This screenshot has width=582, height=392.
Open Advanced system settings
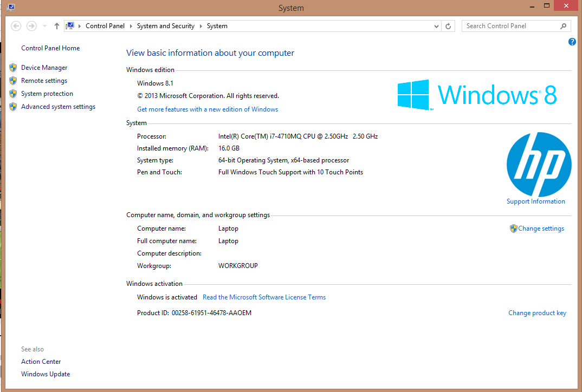pyautogui.click(x=59, y=107)
